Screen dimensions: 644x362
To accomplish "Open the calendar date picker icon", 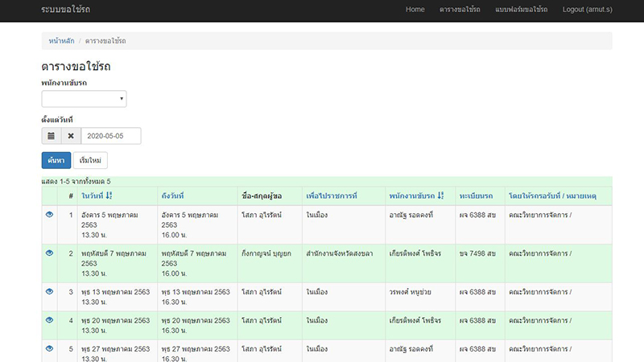I will (x=52, y=136).
